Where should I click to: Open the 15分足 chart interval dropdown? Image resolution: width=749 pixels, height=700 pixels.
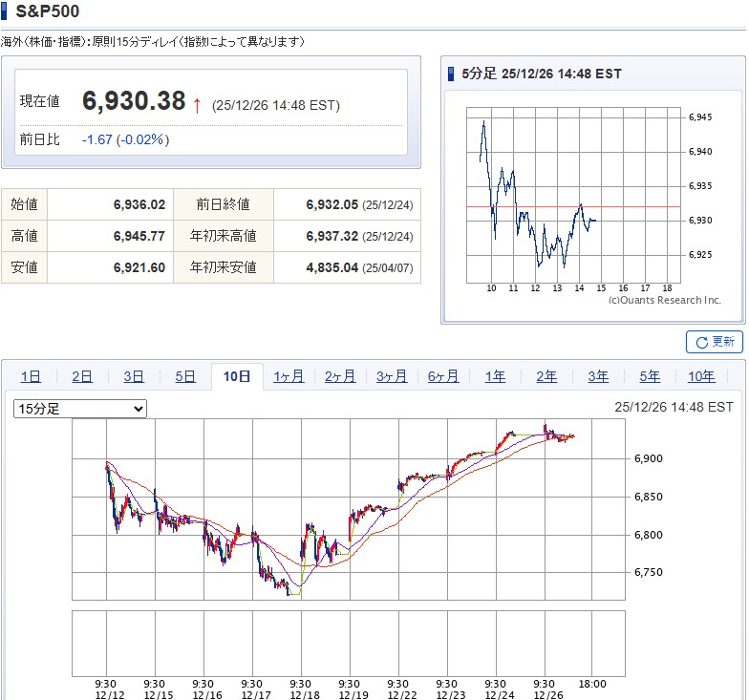[80, 409]
